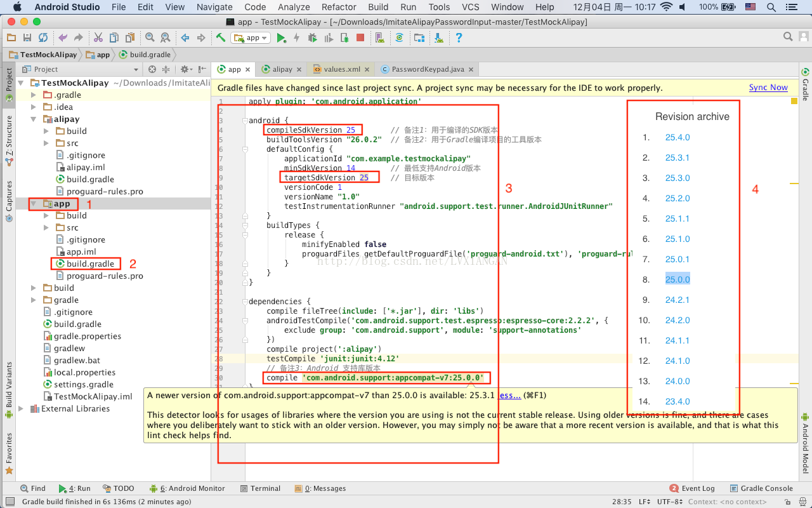Collapse the app module arrow
The width and height of the screenshot is (812, 508).
[34, 204]
